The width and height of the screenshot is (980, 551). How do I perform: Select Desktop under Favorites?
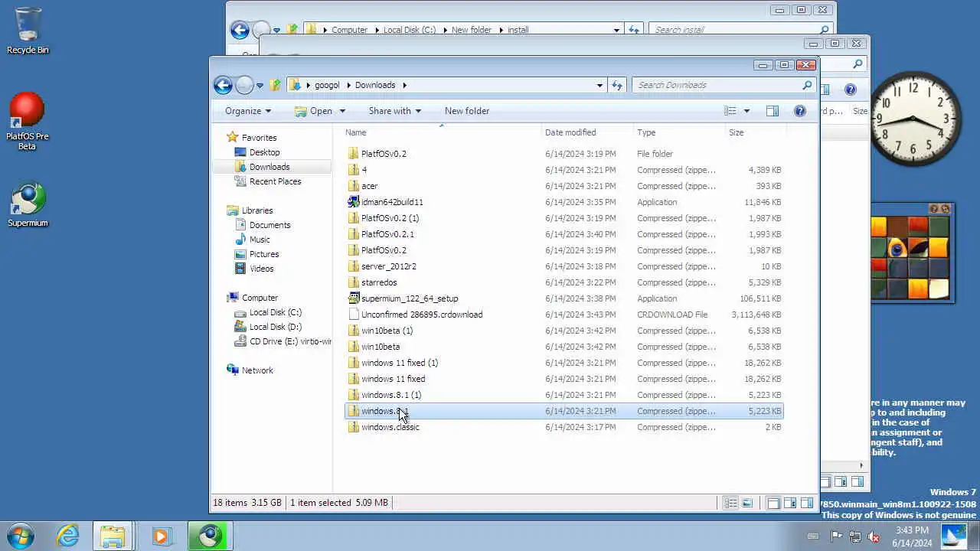264,152
